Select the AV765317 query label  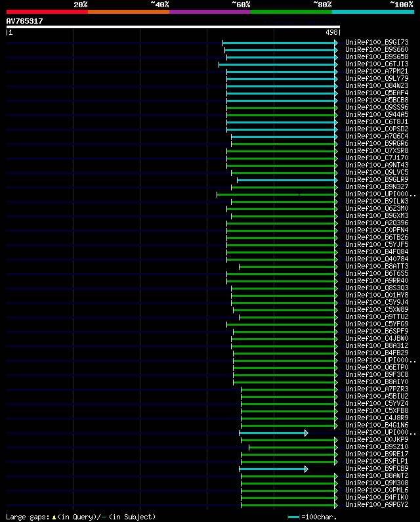[x=25, y=21]
